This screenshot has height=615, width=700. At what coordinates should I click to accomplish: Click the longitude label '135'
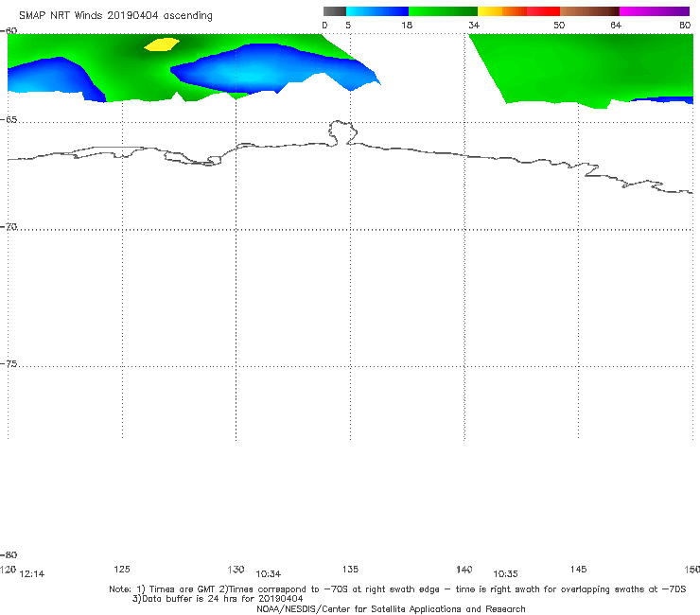(350, 569)
